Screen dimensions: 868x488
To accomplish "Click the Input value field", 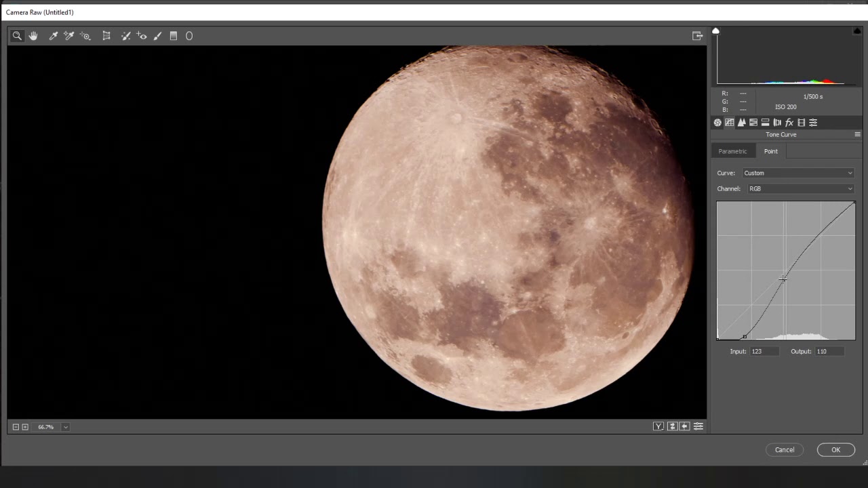I will [x=764, y=352].
